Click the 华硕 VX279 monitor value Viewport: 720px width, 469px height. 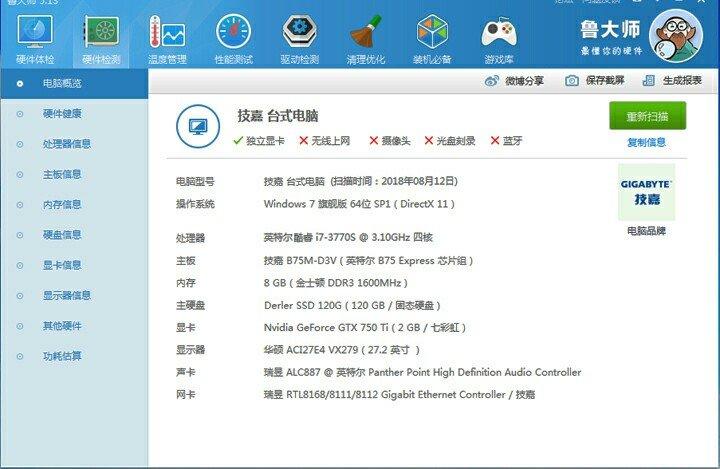(342, 350)
